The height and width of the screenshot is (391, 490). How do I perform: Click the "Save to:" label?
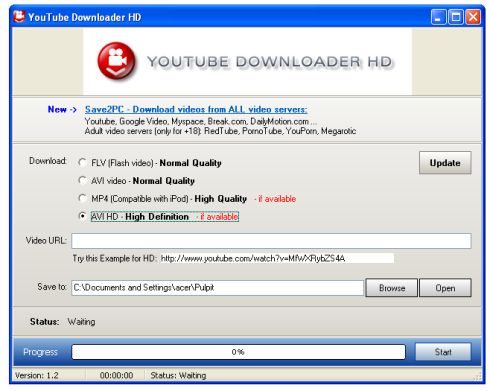coord(52,287)
